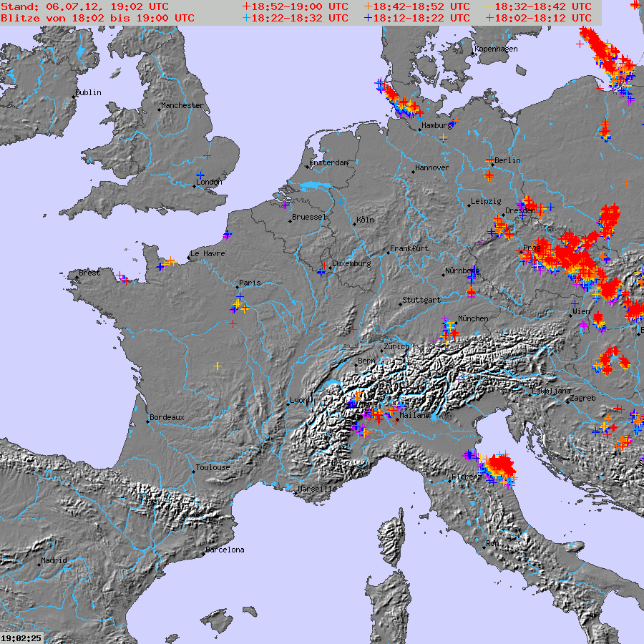Image resolution: width=644 pixels, height=644 pixels.
Task: Click the London city label
Action: [209, 182]
